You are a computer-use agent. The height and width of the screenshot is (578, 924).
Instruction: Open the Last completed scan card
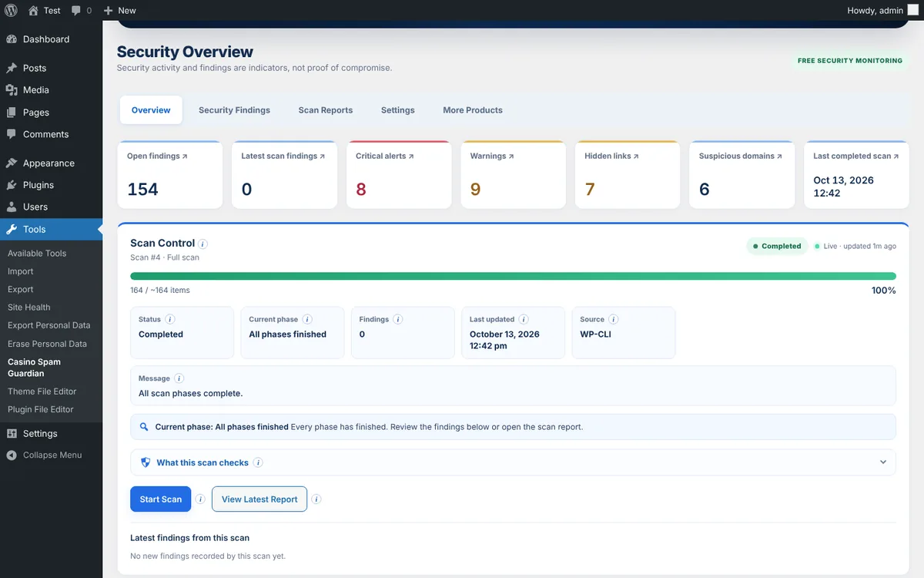pyautogui.click(x=856, y=175)
